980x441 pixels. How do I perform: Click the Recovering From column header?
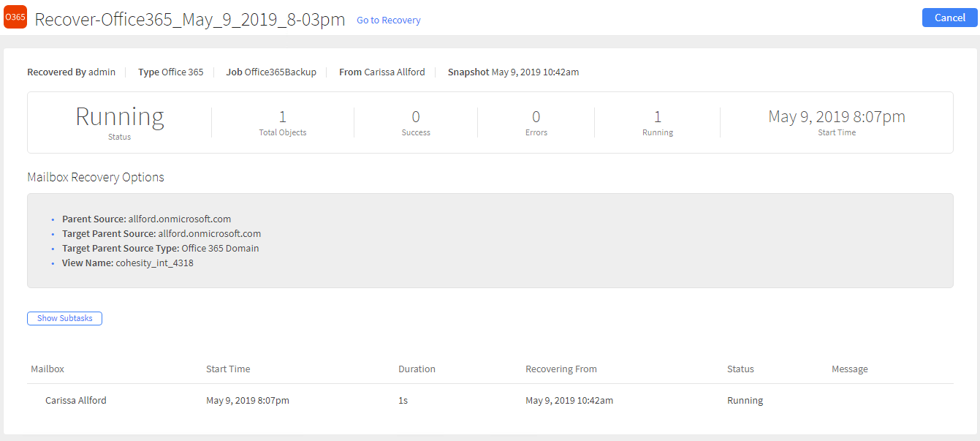(561, 369)
